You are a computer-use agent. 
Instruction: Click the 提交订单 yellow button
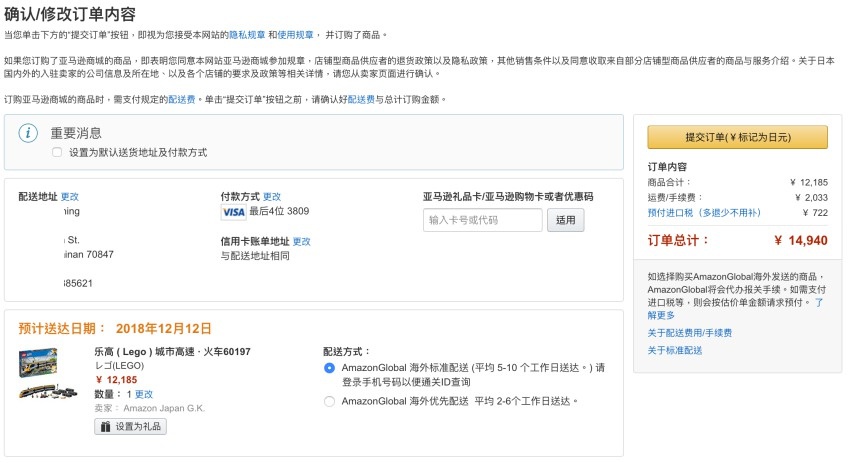pyautogui.click(x=737, y=137)
